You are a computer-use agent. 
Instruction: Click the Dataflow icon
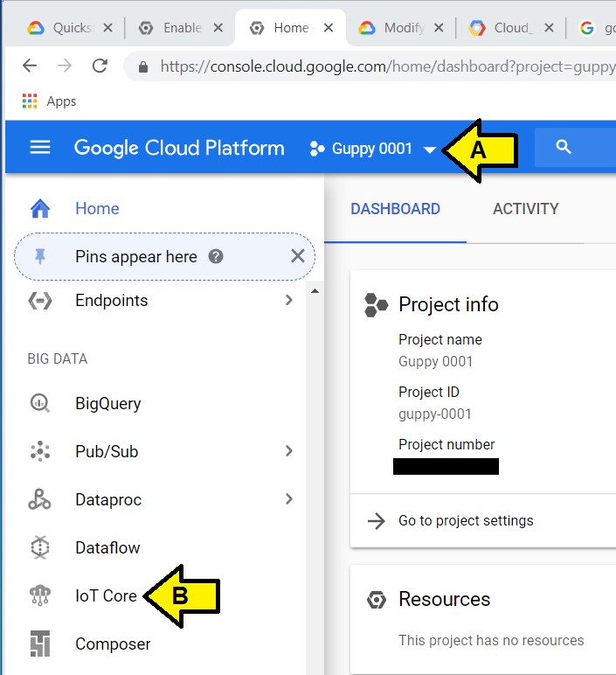pyautogui.click(x=40, y=547)
